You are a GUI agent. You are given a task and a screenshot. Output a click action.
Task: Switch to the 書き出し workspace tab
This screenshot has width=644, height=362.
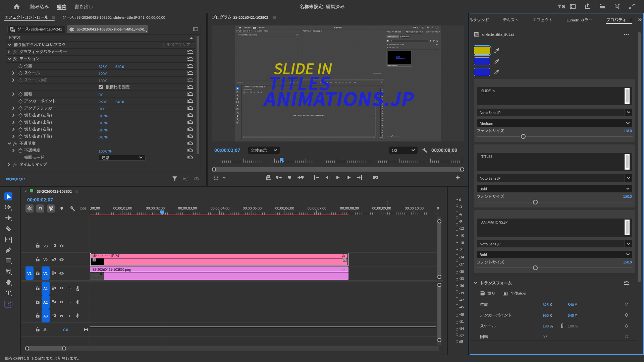click(84, 7)
